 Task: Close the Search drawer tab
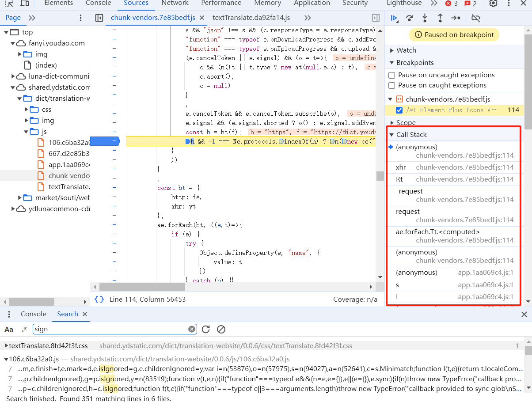85,314
